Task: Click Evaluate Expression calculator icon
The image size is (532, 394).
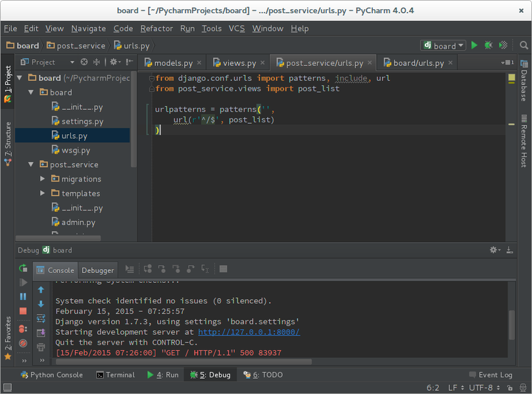Action: pos(223,269)
